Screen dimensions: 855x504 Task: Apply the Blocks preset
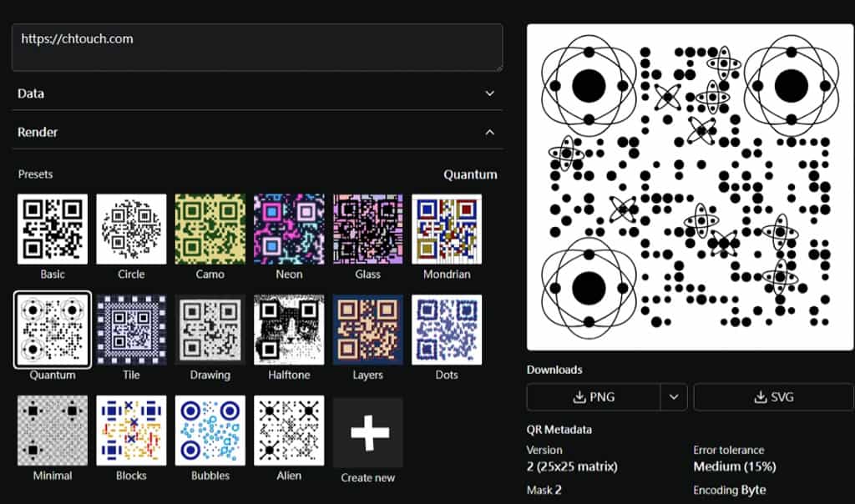pos(131,431)
